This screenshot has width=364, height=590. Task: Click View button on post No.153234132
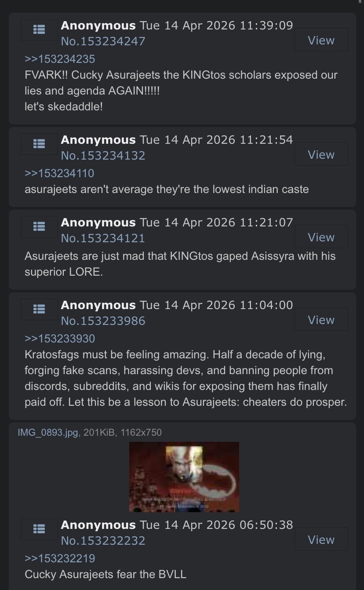[321, 155]
